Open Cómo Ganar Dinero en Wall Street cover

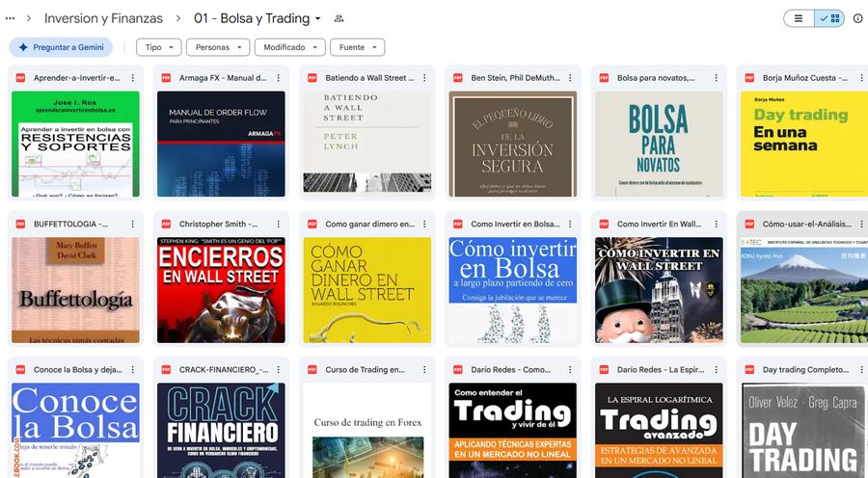(367, 290)
